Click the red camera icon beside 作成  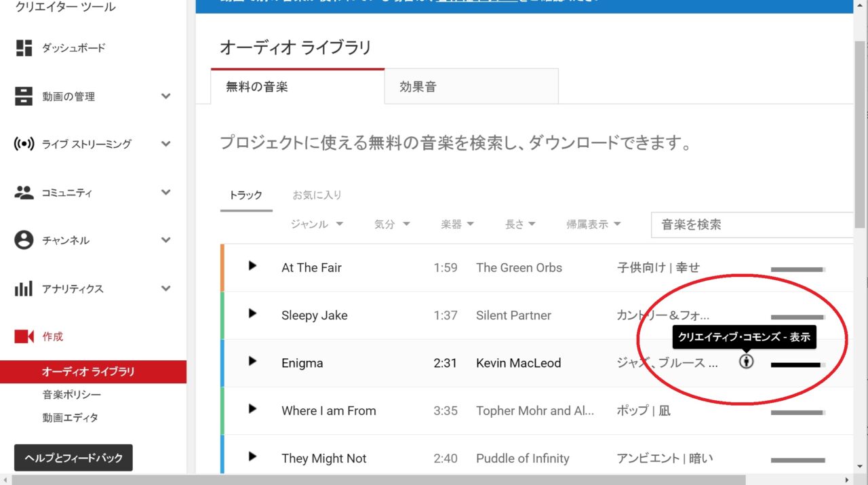click(x=24, y=336)
